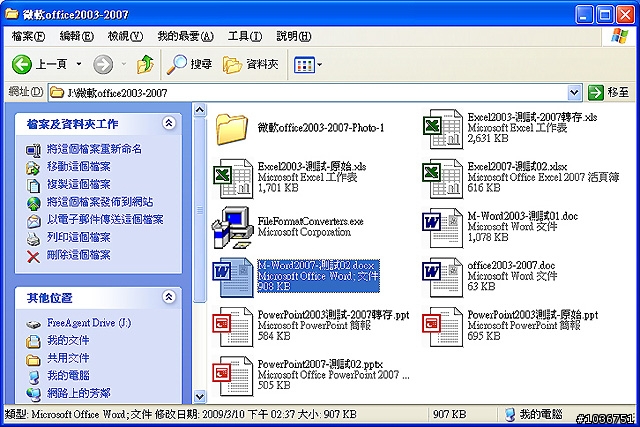Click 我的電腦 zone in status bar
Image resolution: width=640 pixels, height=427 pixels.
[534, 414]
